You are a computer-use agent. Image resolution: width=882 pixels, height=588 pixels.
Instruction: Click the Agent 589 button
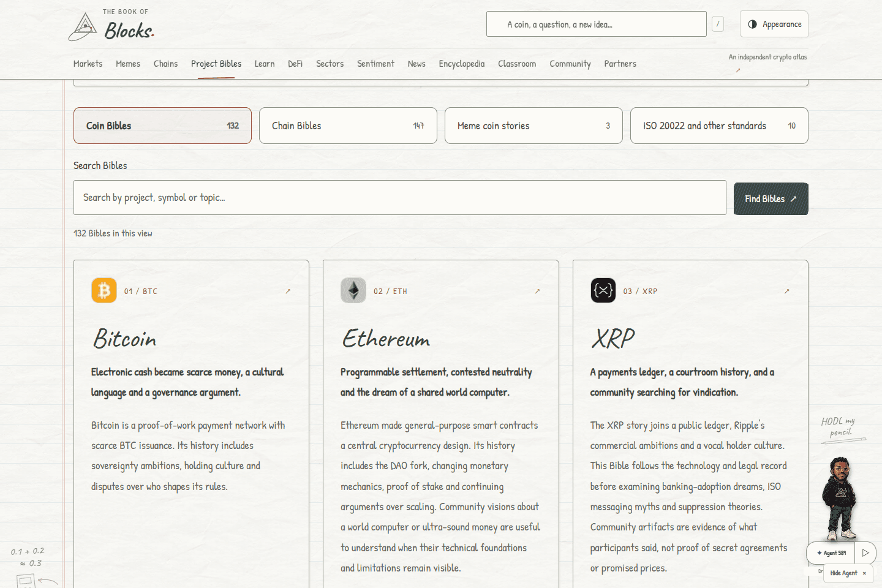[831, 552]
